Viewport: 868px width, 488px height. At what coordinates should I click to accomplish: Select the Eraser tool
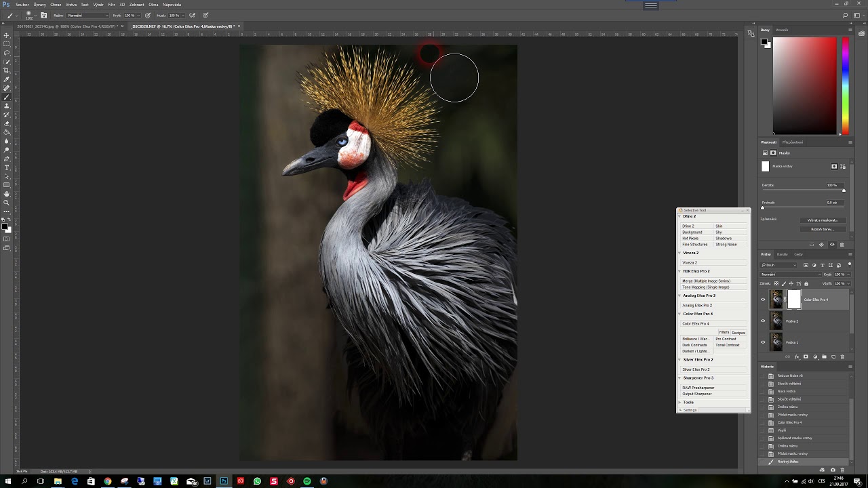point(7,123)
